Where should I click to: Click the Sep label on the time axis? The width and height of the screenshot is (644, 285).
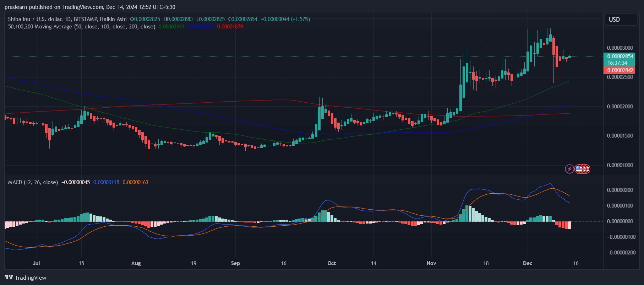tap(235, 263)
